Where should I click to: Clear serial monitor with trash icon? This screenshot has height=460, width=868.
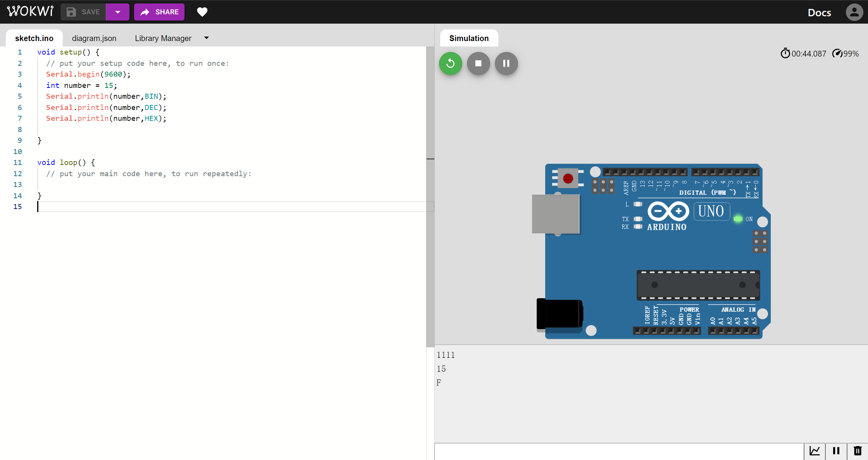point(857,451)
